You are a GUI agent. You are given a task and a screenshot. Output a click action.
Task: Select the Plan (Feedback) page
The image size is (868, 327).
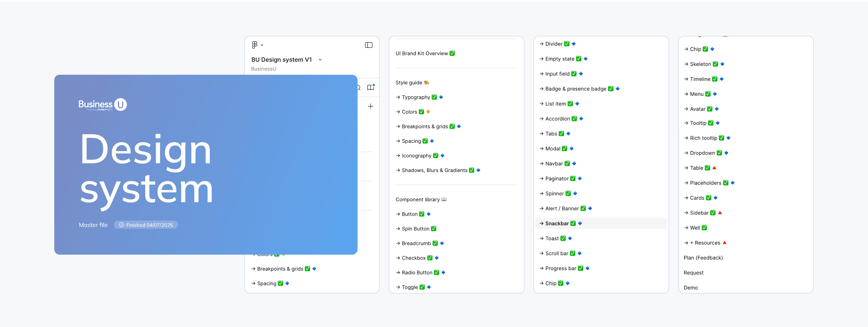coord(703,258)
